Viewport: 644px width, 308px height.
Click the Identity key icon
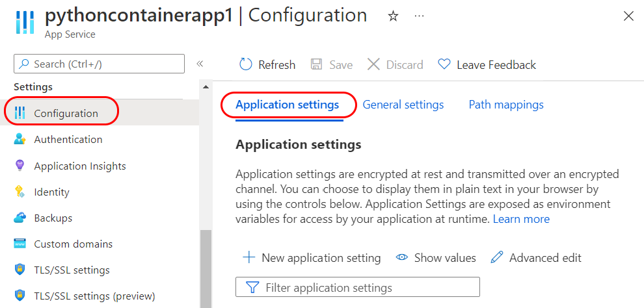20,192
